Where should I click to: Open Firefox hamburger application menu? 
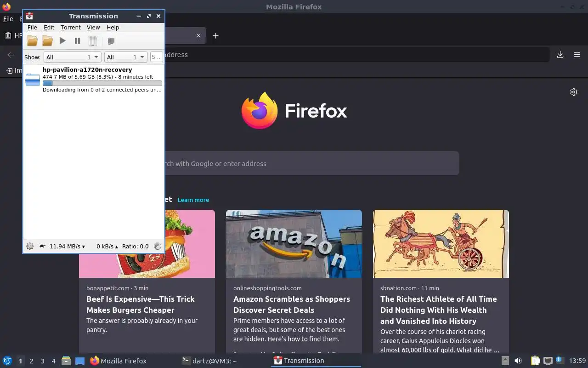click(577, 55)
